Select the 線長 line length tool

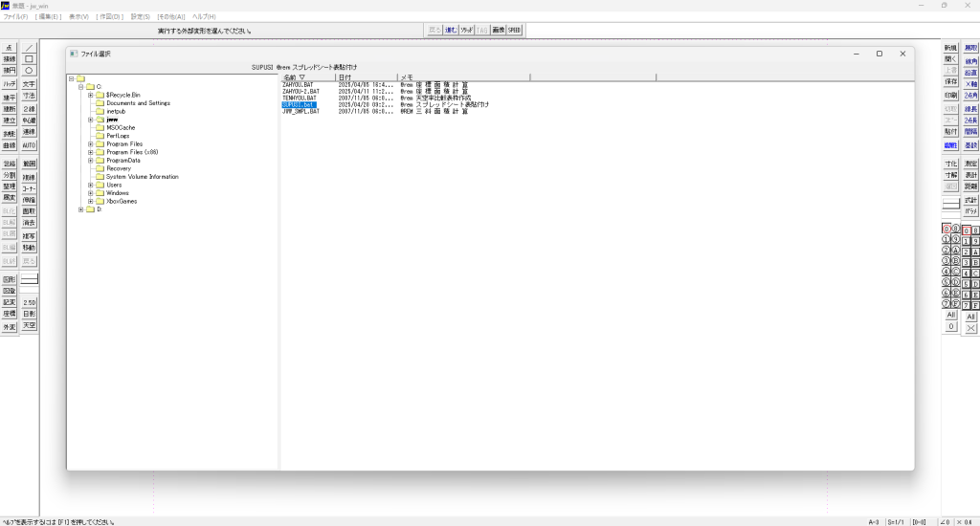pyautogui.click(x=970, y=109)
